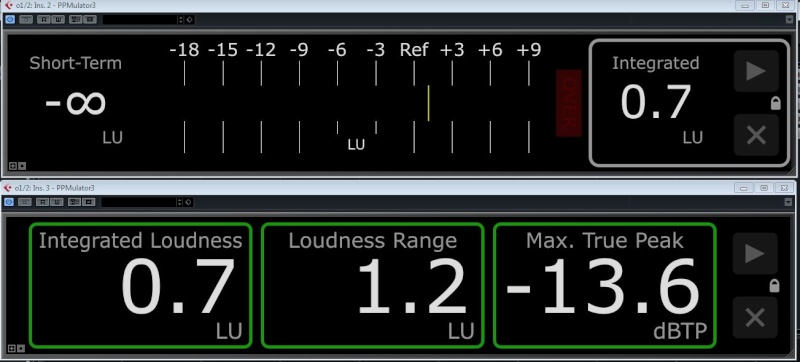The image size is (800, 362).
Task: Click the preset name field in Ins. 2 window
Action: pos(140,19)
